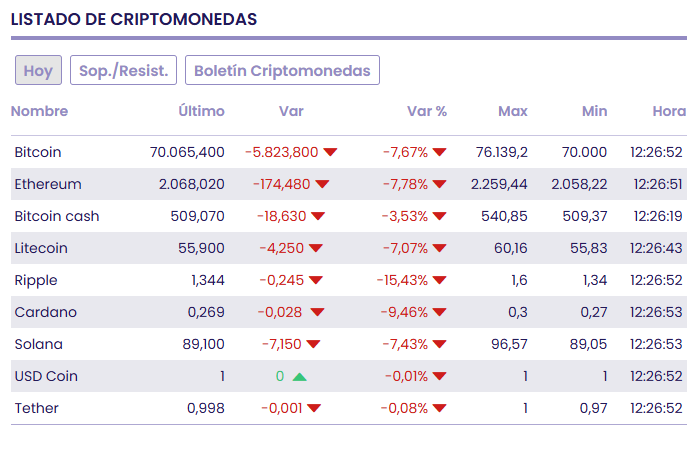Open the Tether cryptocurrency link
The image size is (692, 449).
(x=37, y=409)
